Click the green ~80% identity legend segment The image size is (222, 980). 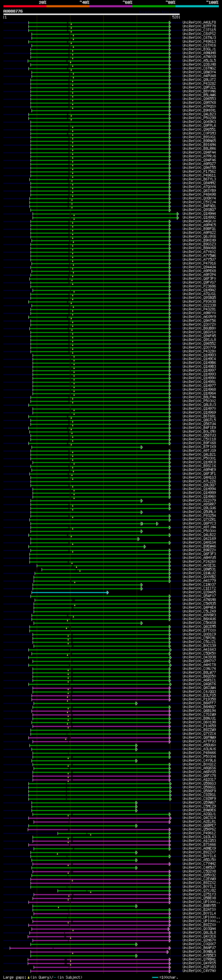click(x=154, y=6)
